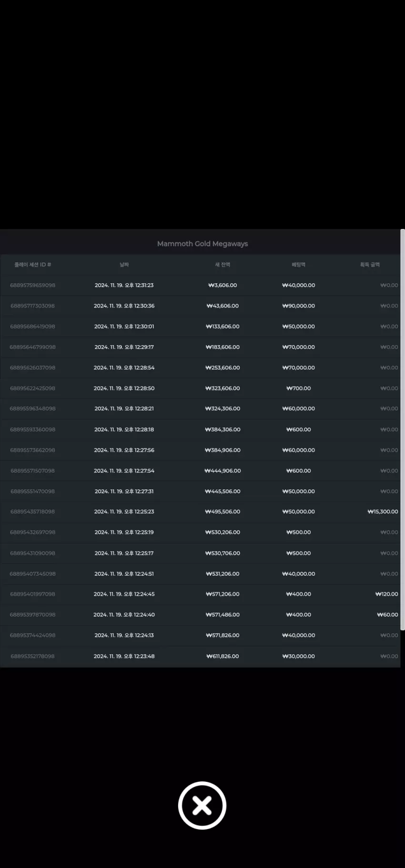Click the date ending 12:28:21
Viewport: 405px width, 868px height.
click(124, 409)
